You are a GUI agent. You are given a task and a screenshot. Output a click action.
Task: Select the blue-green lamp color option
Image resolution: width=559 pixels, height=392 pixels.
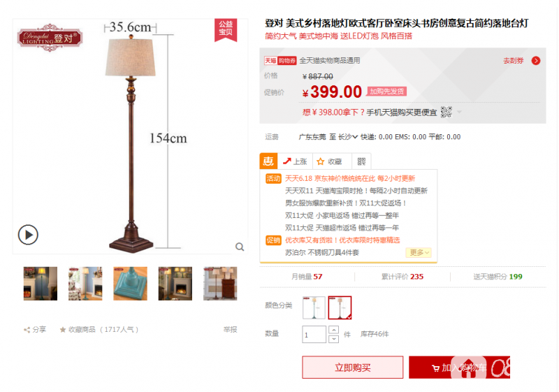tap(314, 307)
